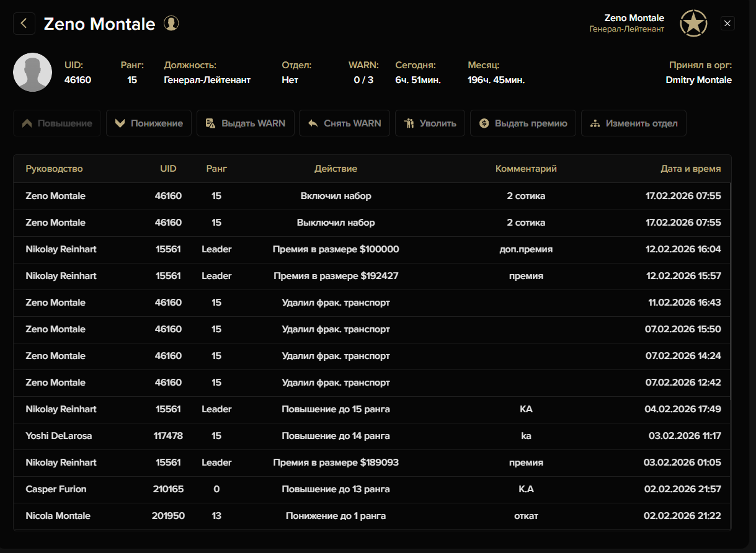Fire the member with Уволить
This screenshot has width=756, height=553.
click(430, 123)
